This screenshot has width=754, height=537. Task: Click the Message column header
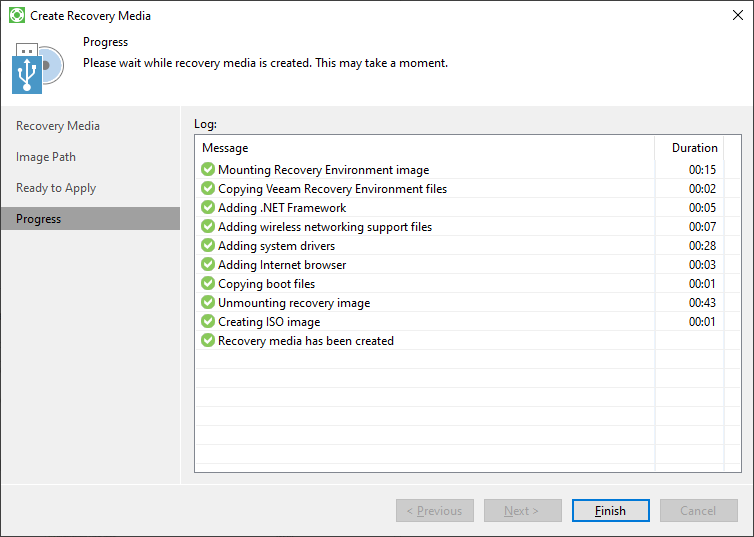[225, 148]
